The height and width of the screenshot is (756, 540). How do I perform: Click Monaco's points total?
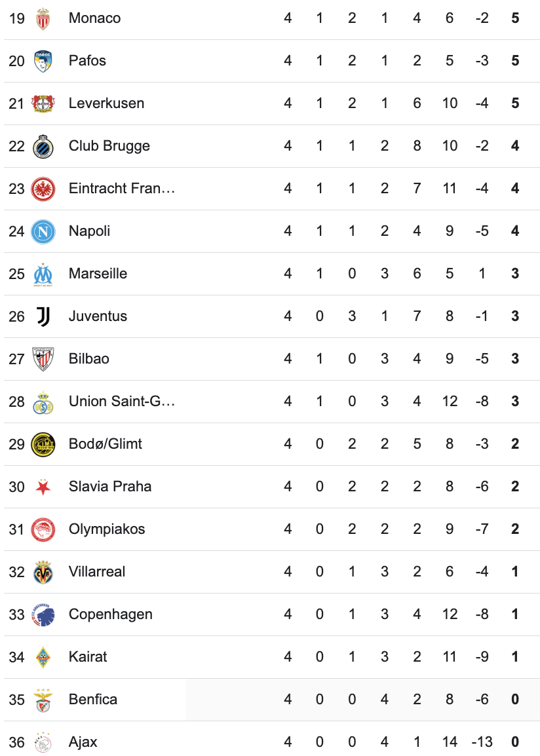tap(515, 18)
